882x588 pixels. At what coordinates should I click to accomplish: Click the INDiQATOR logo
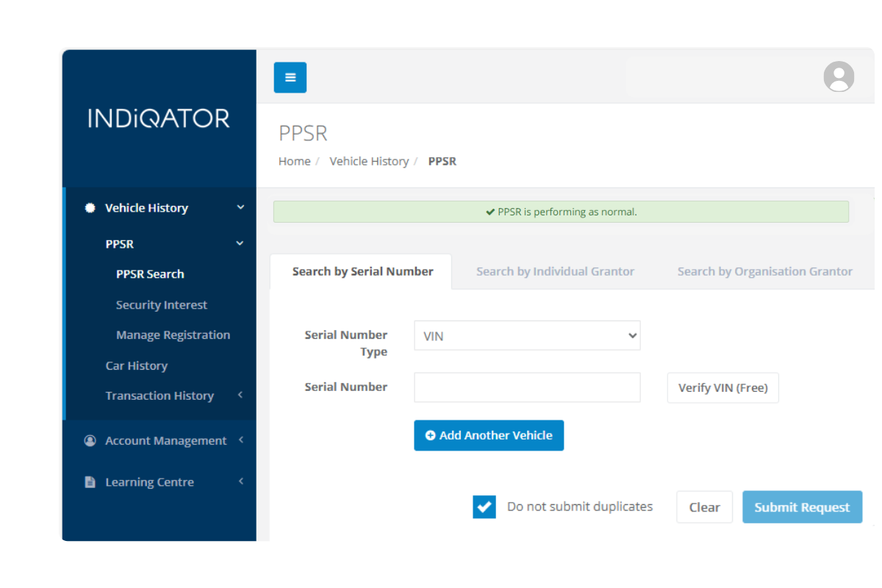click(159, 118)
